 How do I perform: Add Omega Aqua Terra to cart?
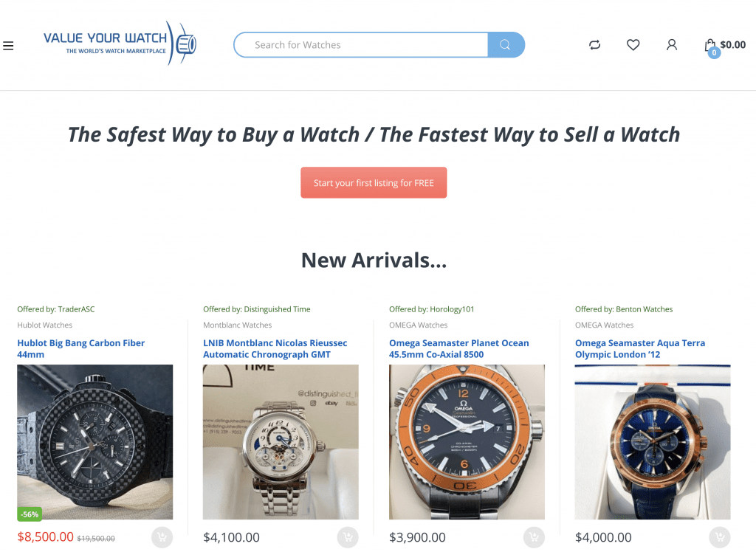720,537
